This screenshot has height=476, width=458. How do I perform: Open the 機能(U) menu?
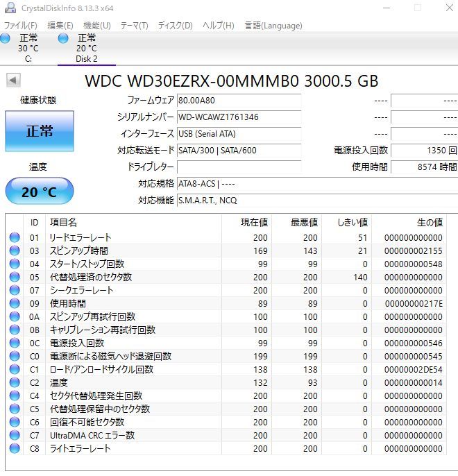pyautogui.click(x=97, y=26)
